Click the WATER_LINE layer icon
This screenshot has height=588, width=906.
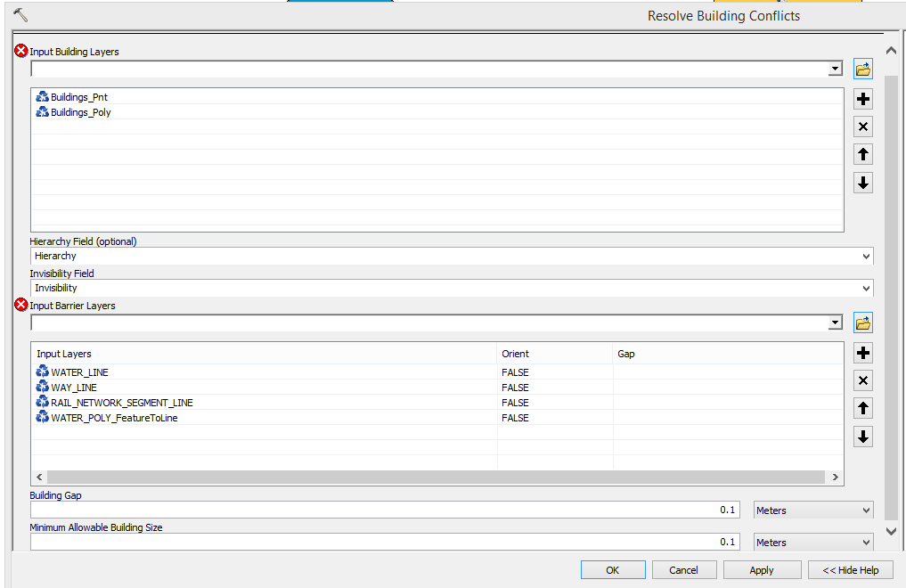click(42, 372)
